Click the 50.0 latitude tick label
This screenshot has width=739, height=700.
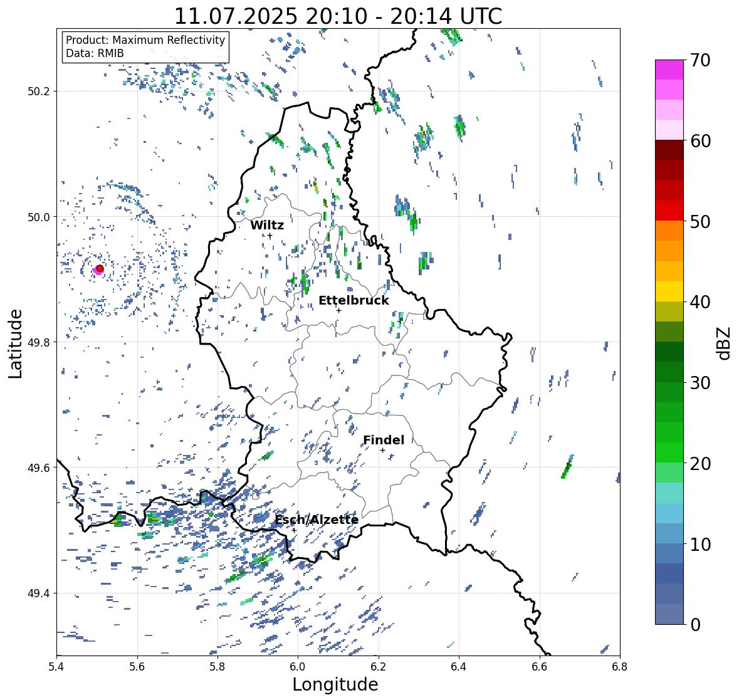point(39,217)
